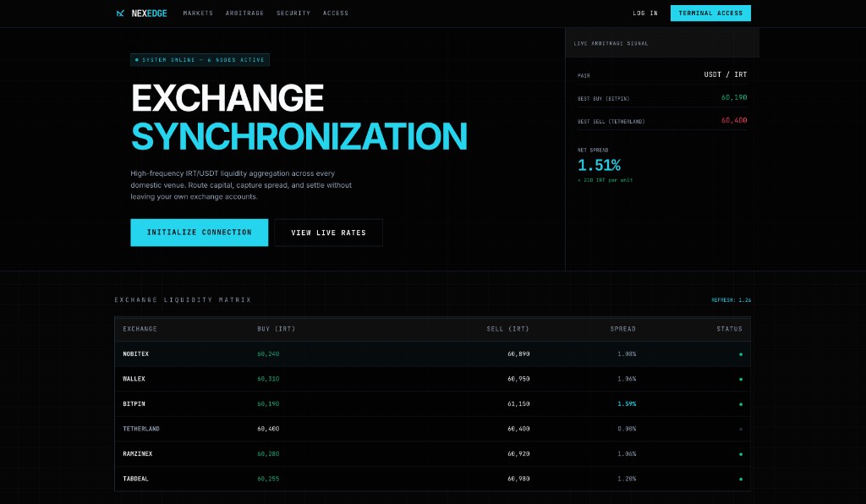This screenshot has width=866, height=504.
Task: Click Tabdeal spread 1.20%
Action: [x=627, y=479]
